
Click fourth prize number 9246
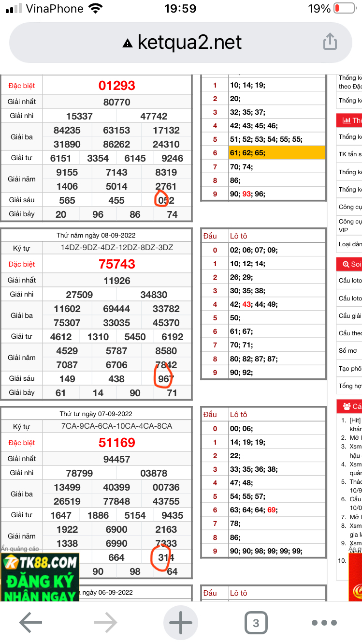[173, 158]
